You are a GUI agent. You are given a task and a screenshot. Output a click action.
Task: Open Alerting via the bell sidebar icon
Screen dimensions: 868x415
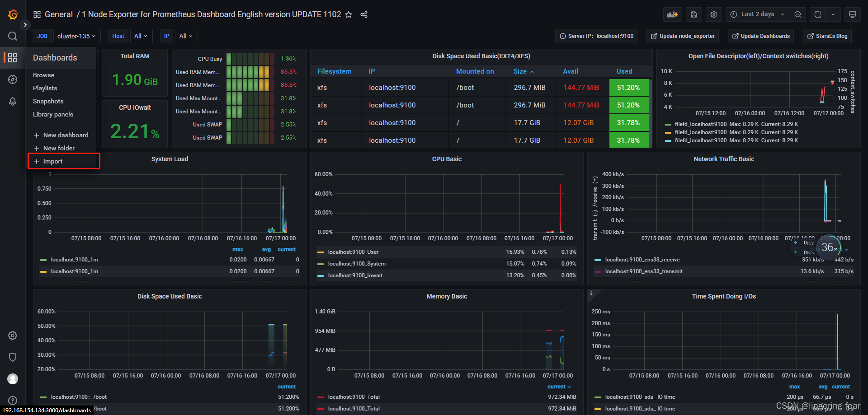12,101
